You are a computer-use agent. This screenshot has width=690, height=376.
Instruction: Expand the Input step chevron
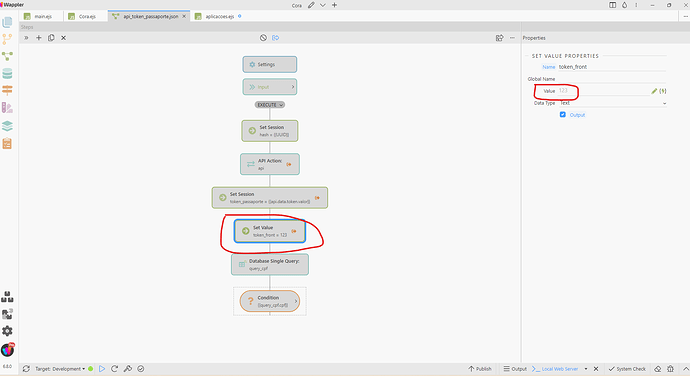coord(293,87)
